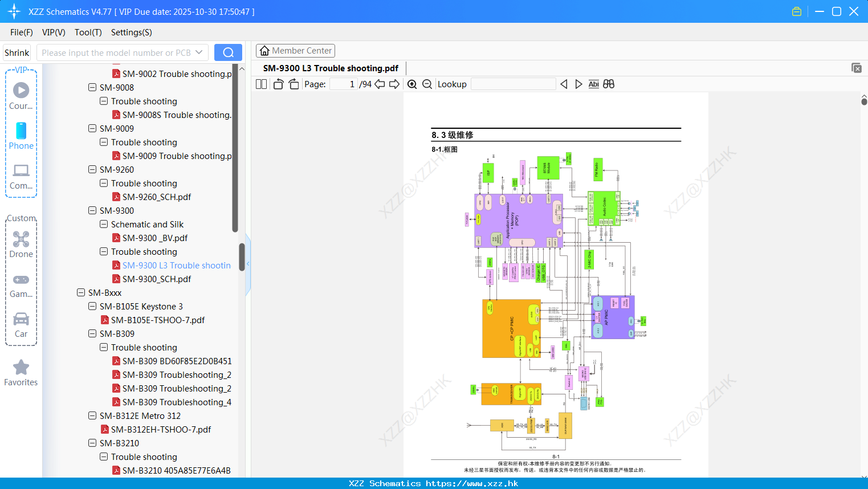868x489 pixels.
Task: Click the XZZ logo in title bar
Action: 14,11
